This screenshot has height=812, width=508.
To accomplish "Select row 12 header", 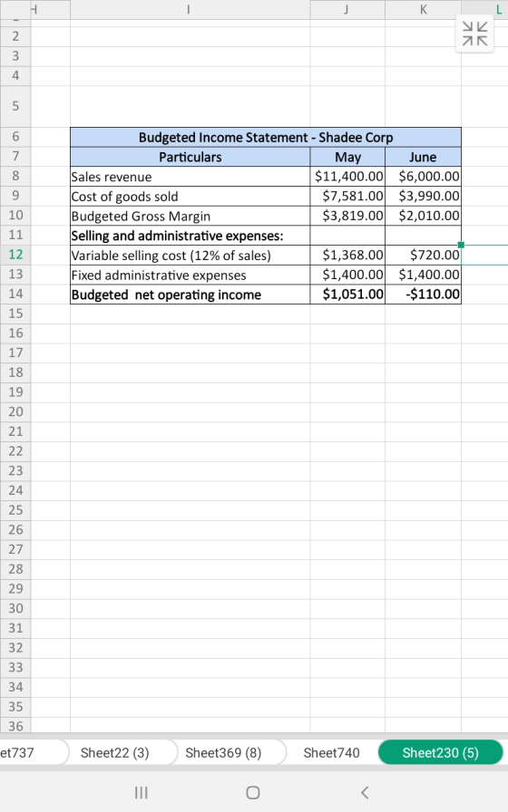I will click(x=15, y=255).
